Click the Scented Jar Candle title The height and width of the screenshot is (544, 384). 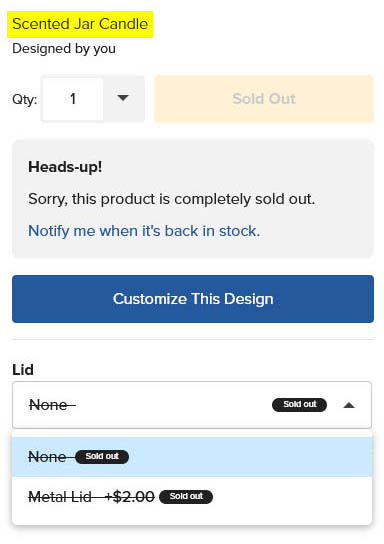(80, 24)
